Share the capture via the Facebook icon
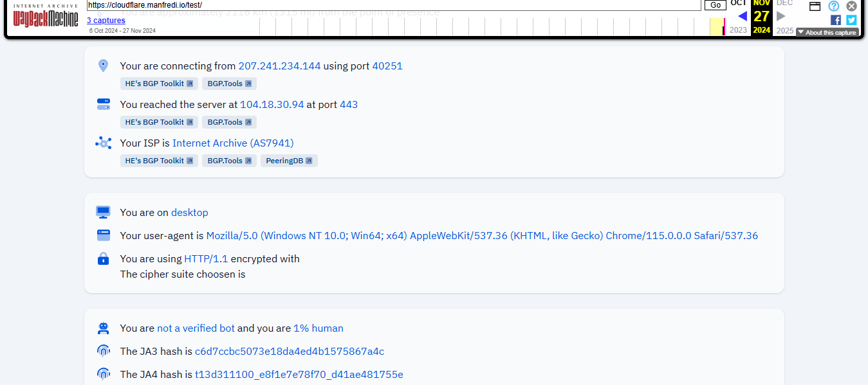868x385 pixels. (835, 20)
